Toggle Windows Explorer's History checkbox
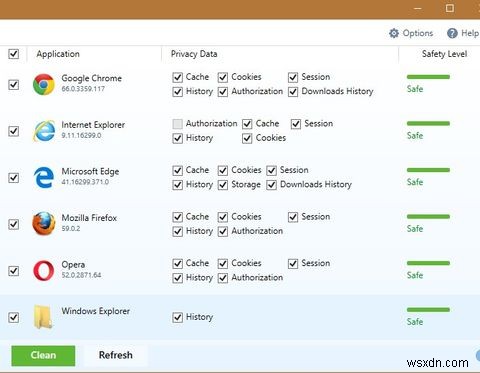Viewport: 480px width, 373px height. coord(178,317)
